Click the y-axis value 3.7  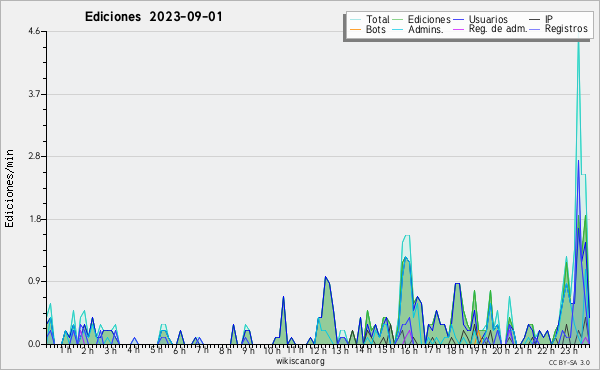pos(34,94)
